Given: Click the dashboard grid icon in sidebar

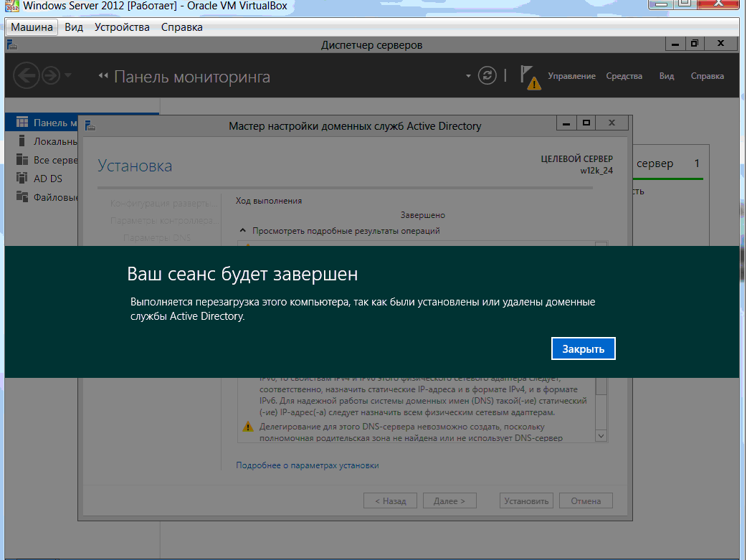Looking at the screenshot, I should point(22,122).
